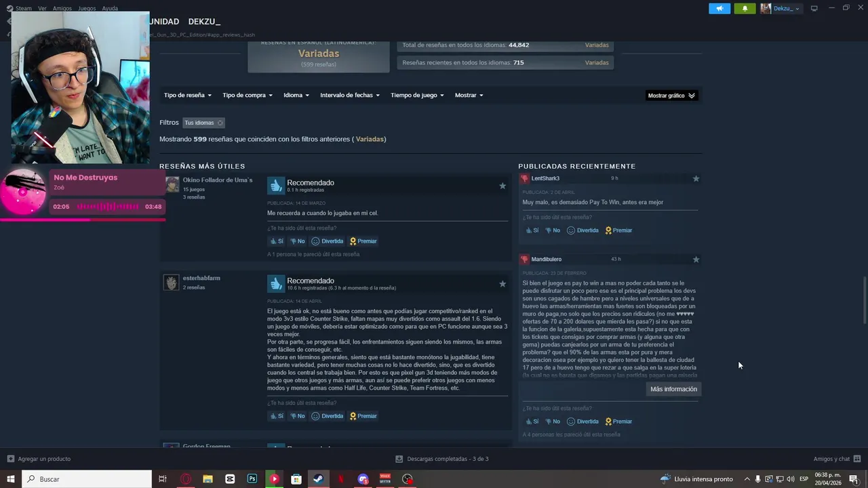The width and height of the screenshot is (868, 488).
Task: Expand Tipo de compra filter
Action: coord(248,95)
